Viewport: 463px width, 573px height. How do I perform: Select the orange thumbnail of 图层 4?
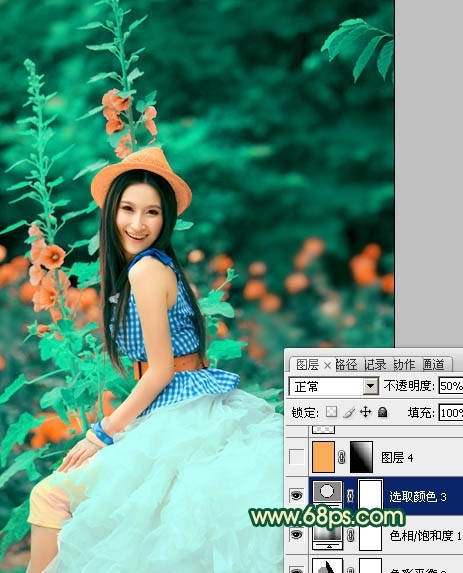tap(323, 457)
